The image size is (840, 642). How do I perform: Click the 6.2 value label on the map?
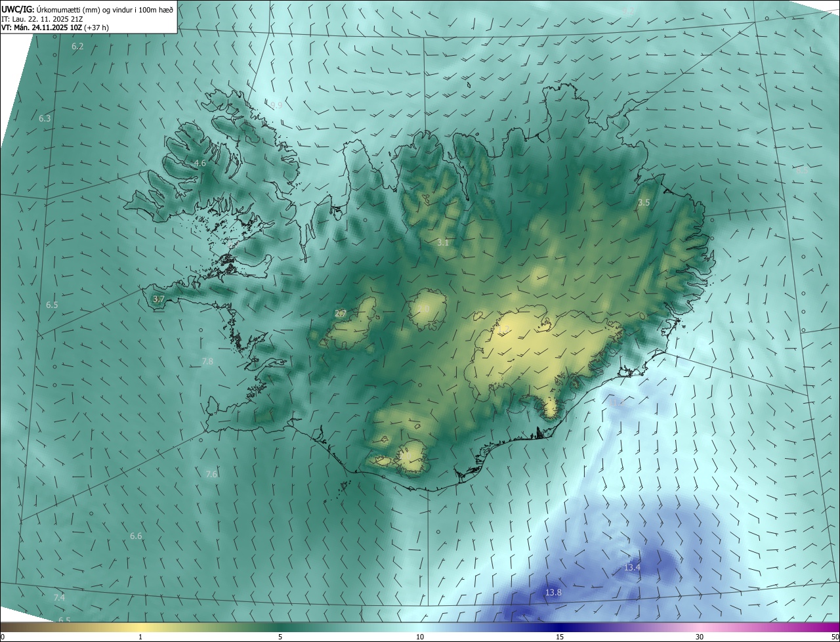coord(77,47)
